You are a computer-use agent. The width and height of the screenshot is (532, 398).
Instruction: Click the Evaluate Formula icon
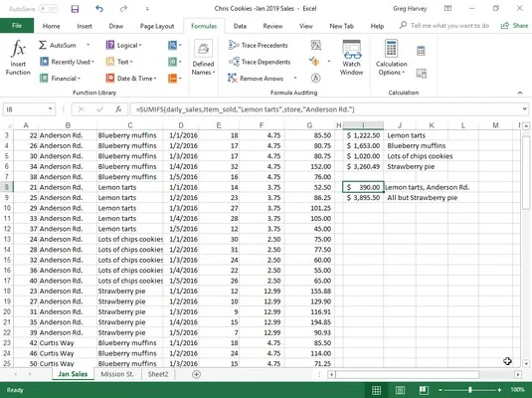point(315,79)
